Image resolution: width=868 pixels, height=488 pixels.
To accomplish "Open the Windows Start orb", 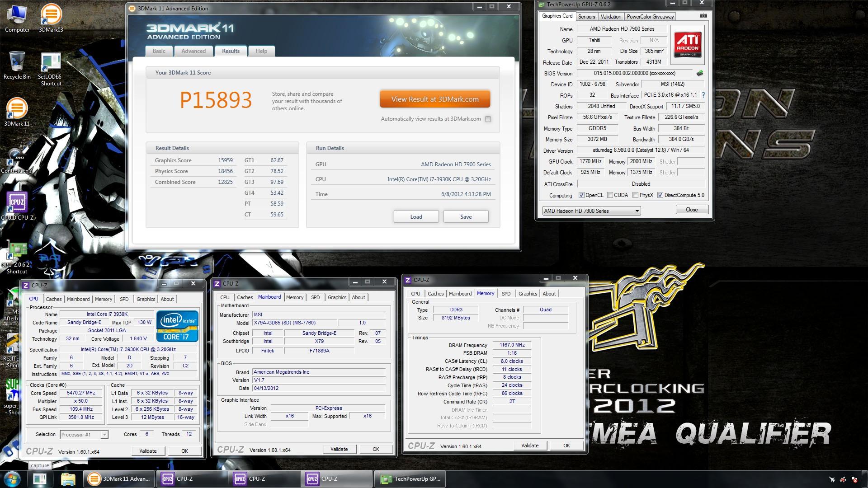I will pos(12,479).
